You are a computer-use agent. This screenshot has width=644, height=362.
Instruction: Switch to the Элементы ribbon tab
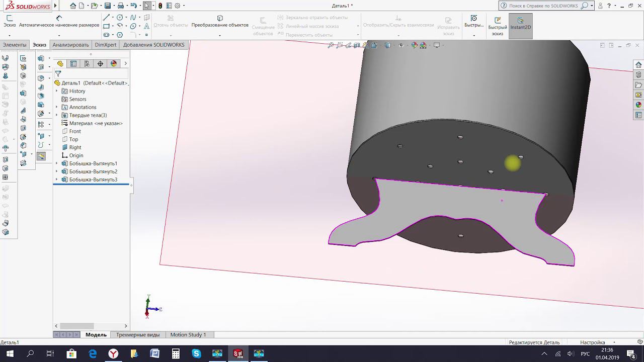pos(15,45)
